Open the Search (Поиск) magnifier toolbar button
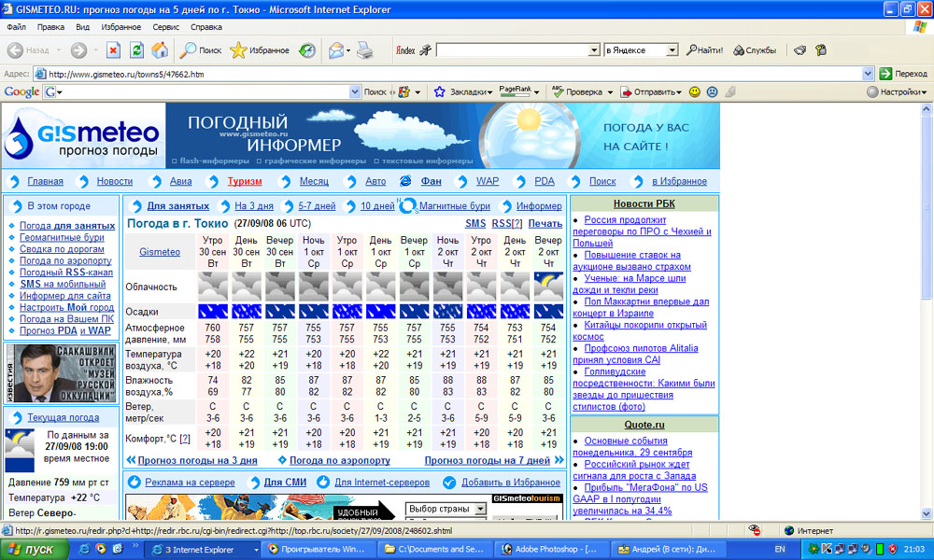Image resolution: width=934 pixels, height=560 pixels. 202,50
